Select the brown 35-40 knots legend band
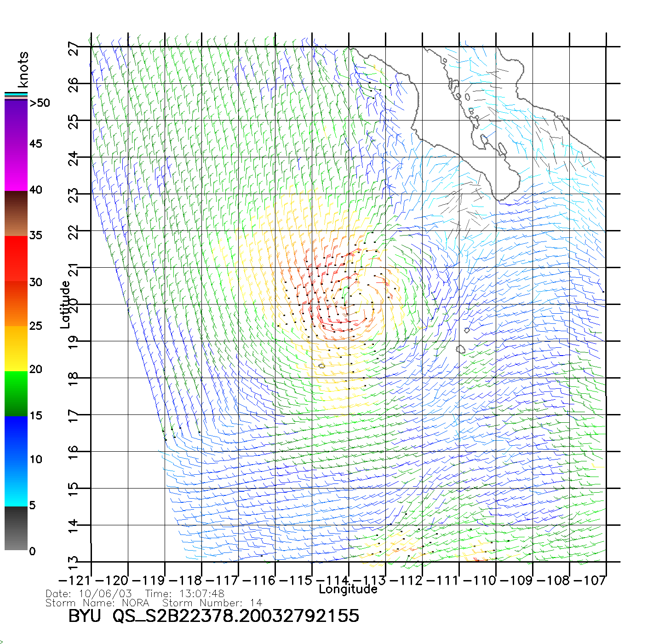The height and width of the screenshot is (644, 653). pos(16,214)
